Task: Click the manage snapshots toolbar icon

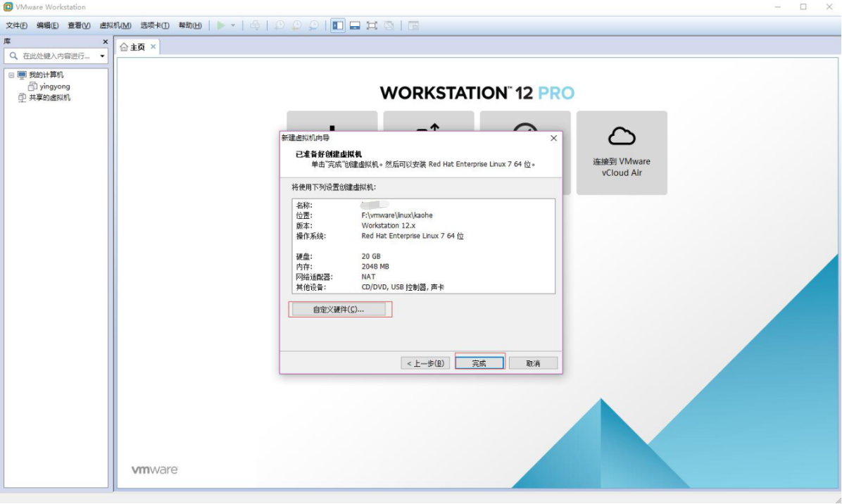Action: 313,25
